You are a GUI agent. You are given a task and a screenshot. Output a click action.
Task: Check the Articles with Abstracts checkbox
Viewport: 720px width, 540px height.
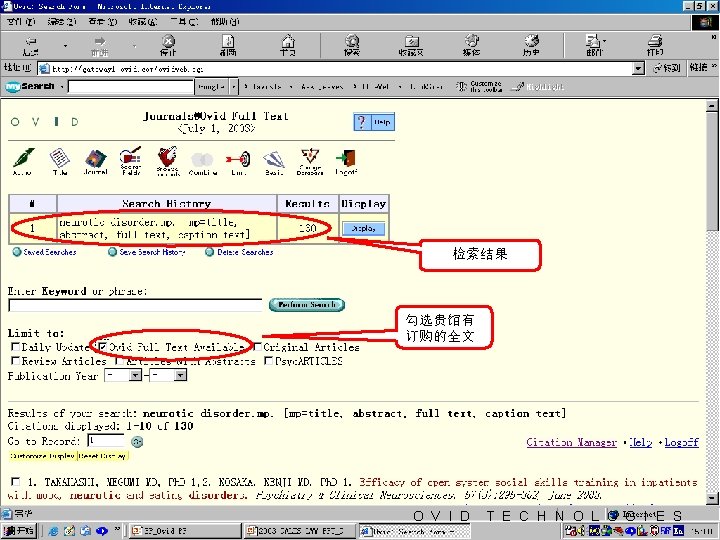tap(119, 361)
